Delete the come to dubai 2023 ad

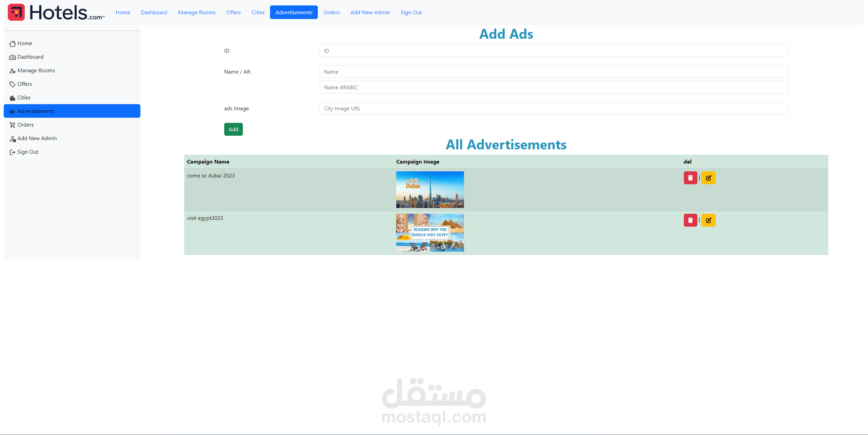[x=690, y=178]
